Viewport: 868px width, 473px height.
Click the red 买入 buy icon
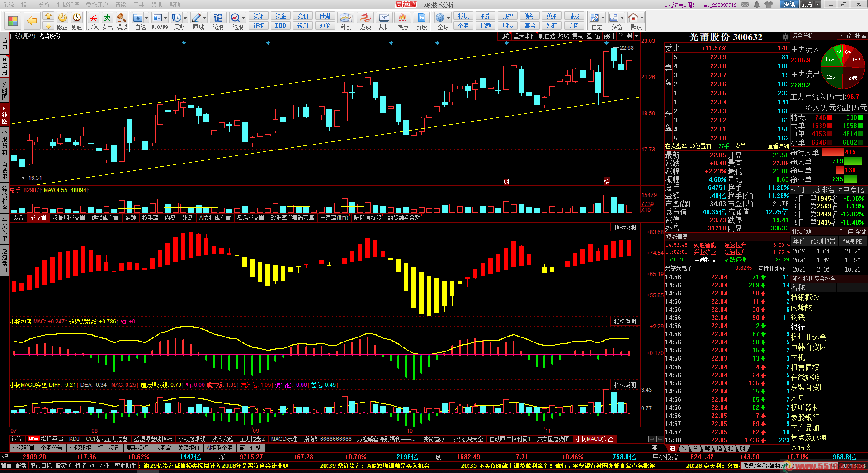point(93,18)
